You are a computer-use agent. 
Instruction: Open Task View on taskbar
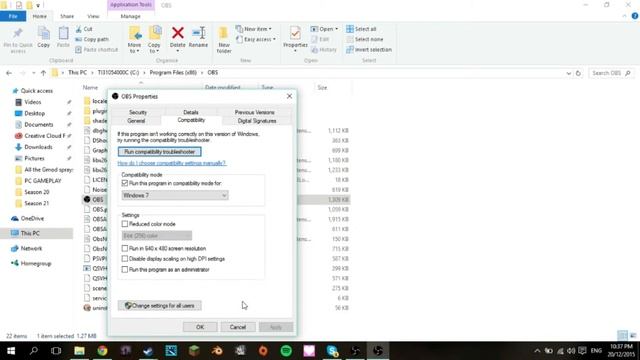coord(56,351)
